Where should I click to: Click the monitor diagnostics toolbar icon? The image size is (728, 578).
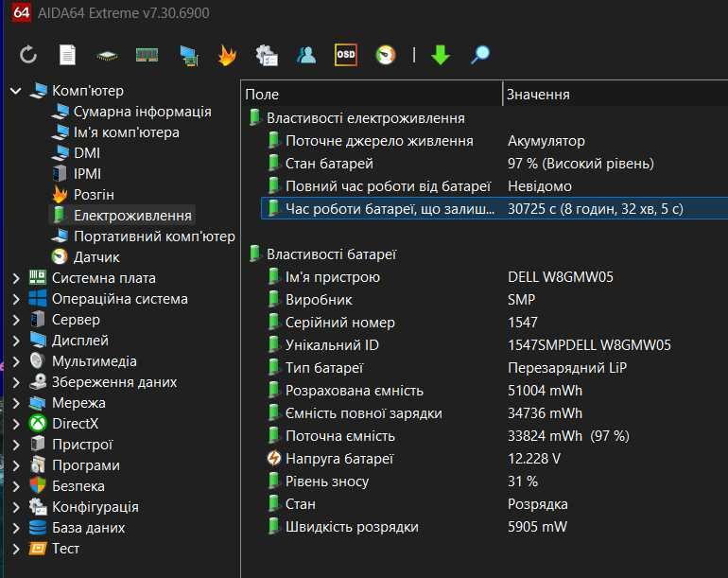[189, 56]
